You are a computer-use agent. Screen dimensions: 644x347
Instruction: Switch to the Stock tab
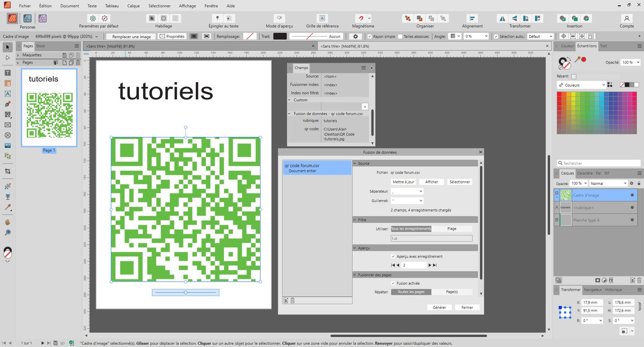tap(40, 46)
